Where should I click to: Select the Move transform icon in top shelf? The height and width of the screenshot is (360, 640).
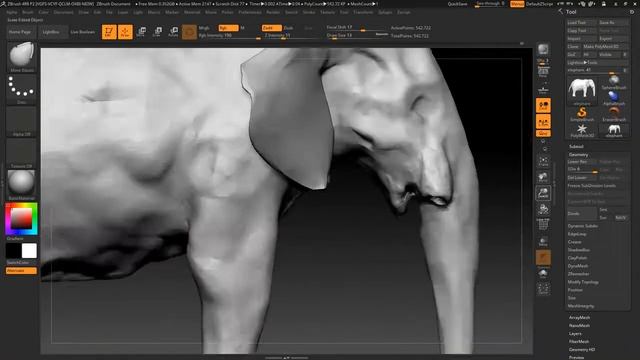pyautogui.click(x=141, y=32)
